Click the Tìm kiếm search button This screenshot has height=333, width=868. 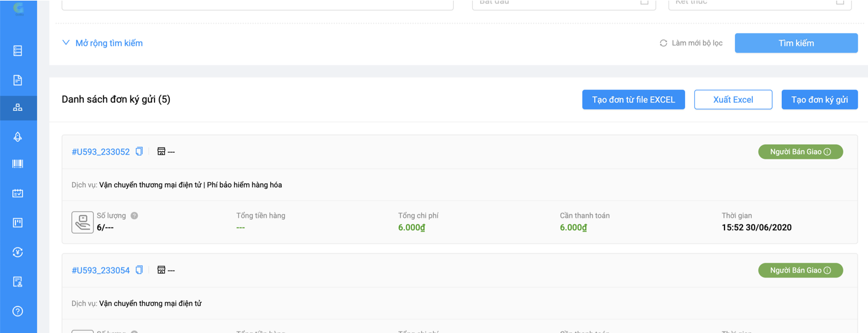click(796, 43)
